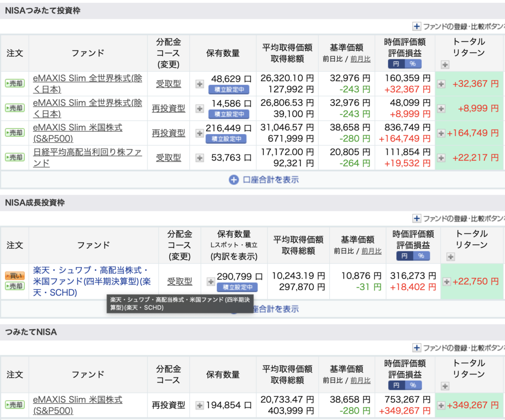Viewport: 505px width, 420px height.
Task: Click 積立設定中 badge under 216,449口
Action: click(x=226, y=139)
